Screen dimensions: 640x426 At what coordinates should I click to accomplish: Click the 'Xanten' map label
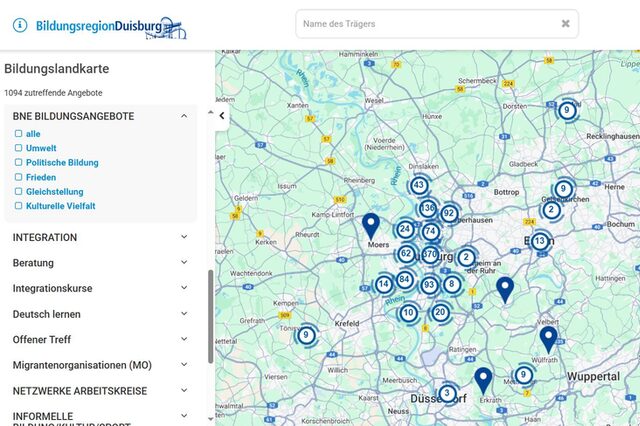tap(298, 105)
